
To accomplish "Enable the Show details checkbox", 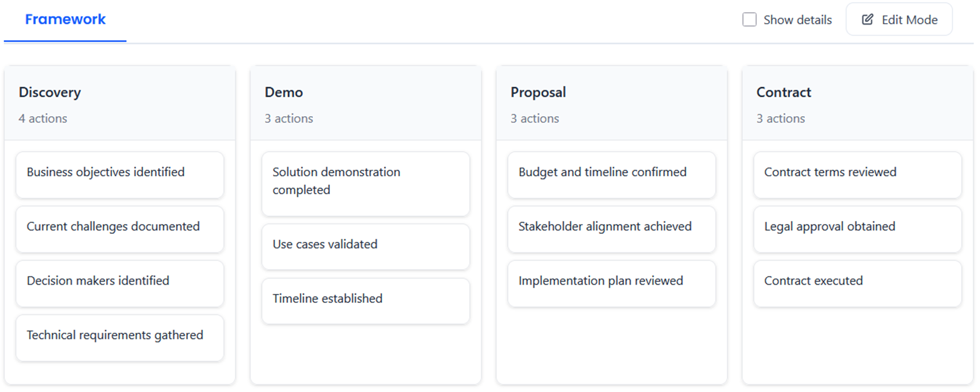I will click(x=749, y=20).
